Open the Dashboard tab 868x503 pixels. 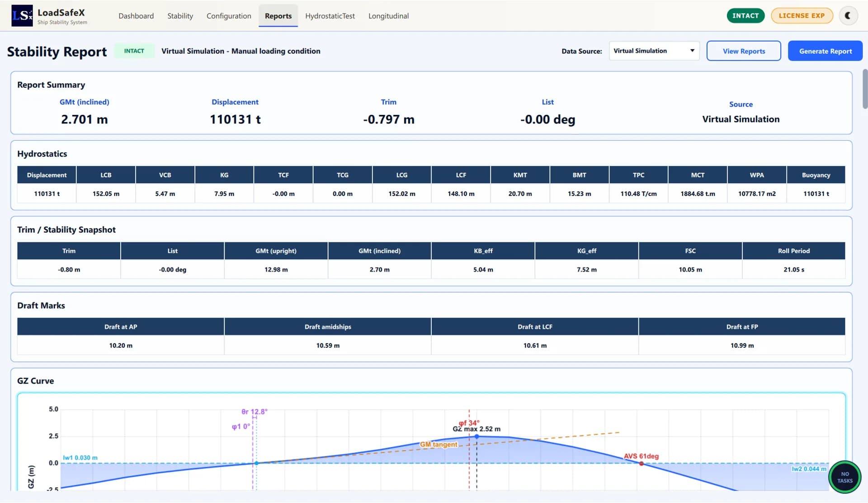point(136,16)
